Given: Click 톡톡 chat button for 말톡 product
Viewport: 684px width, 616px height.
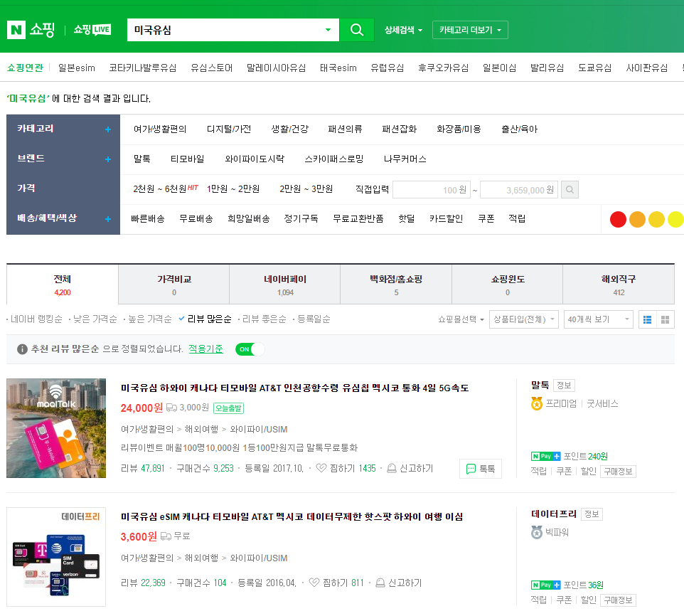Looking at the screenshot, I should 480,469.
